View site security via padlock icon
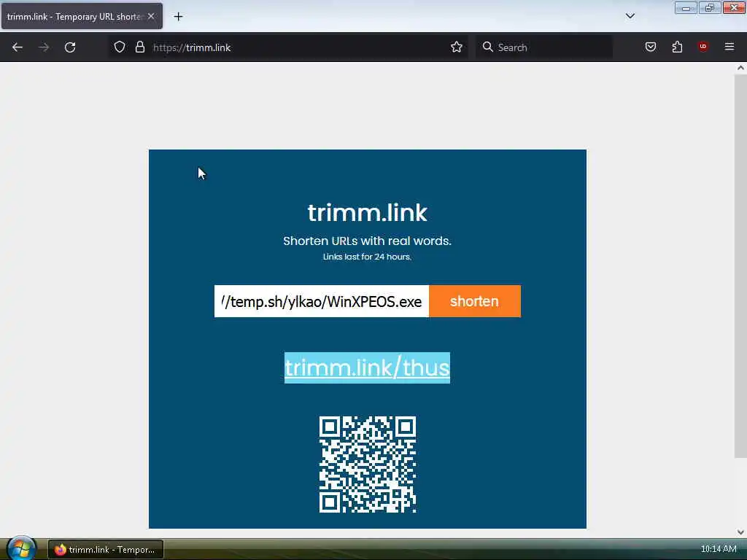747x560 pixels. [139, 47]
